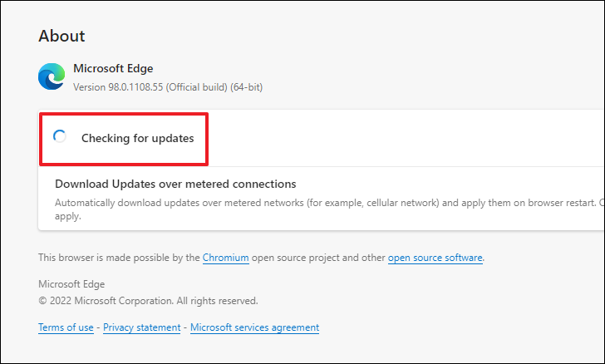Screen dimensions: 605x364
Task: Click the About page heading
Action: 61,36
